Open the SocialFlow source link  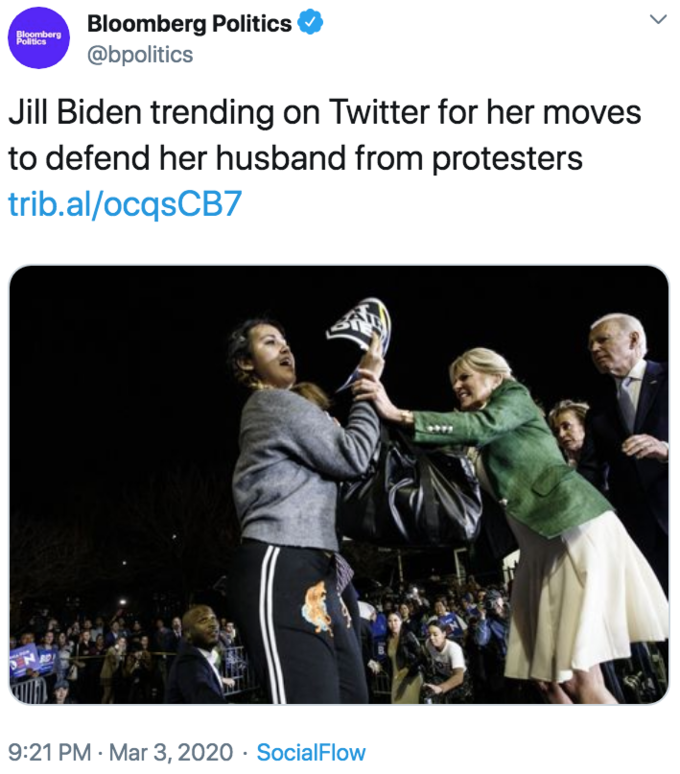311,752
